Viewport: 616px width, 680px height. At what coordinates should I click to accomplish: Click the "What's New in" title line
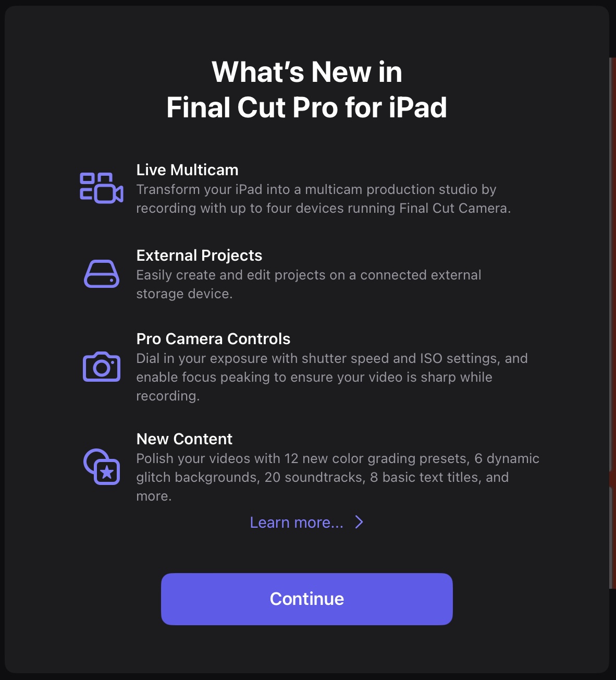coord(307,72)
